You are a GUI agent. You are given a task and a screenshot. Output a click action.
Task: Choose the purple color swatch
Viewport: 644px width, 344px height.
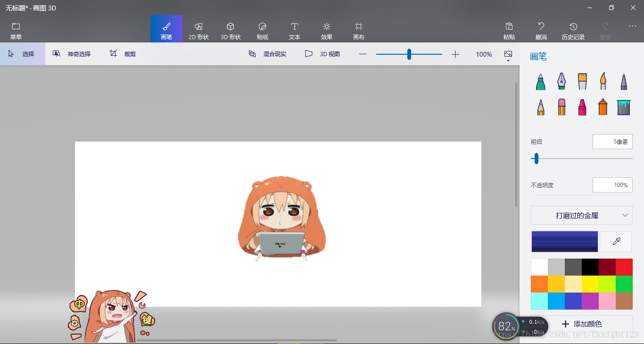pyautogui.click(x=590, y=301)
